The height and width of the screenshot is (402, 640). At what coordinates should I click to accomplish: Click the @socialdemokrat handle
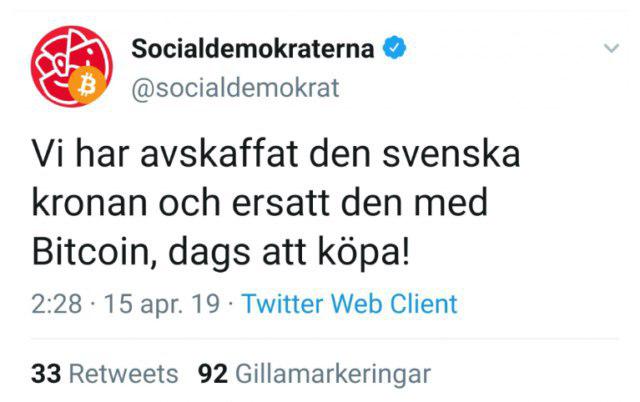(x=236, y=87)
